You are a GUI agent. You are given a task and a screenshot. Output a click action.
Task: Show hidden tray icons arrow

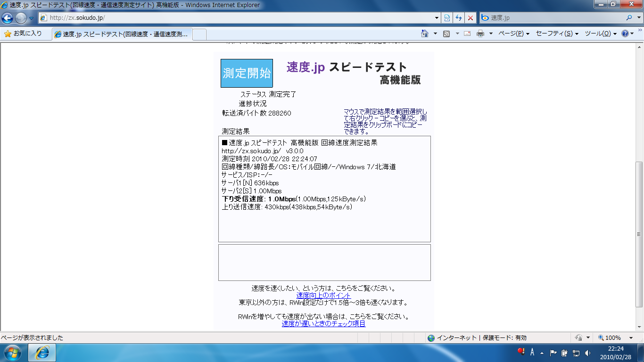click(542, 353)
